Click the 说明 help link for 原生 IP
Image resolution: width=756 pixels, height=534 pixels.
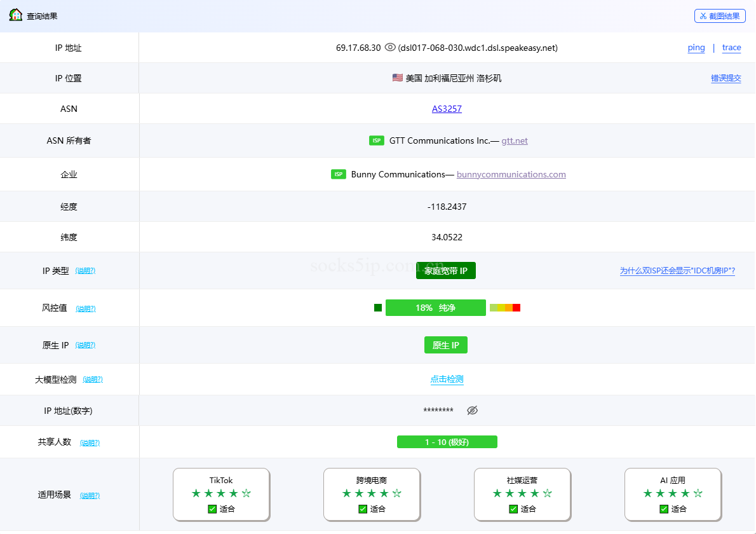coord(85,345)
